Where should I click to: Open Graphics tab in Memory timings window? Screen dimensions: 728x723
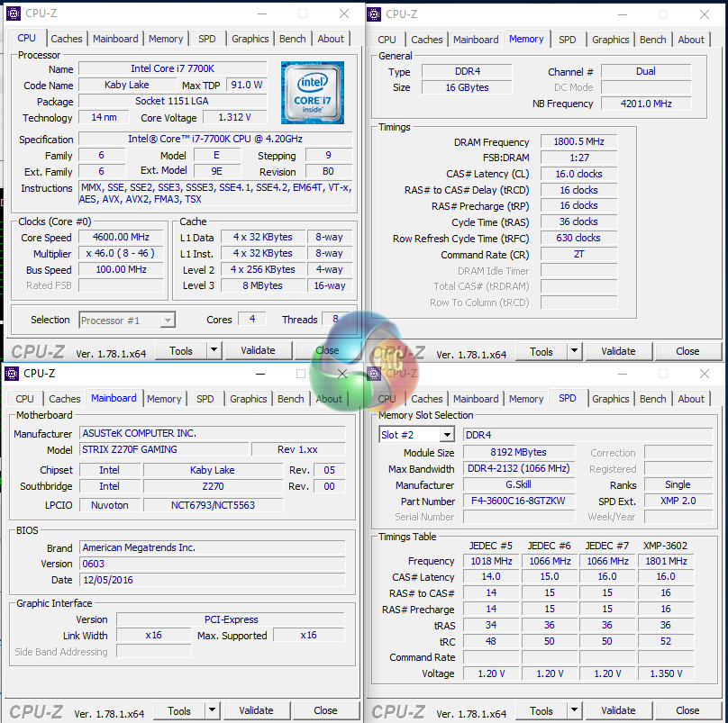tap(610, 40)
